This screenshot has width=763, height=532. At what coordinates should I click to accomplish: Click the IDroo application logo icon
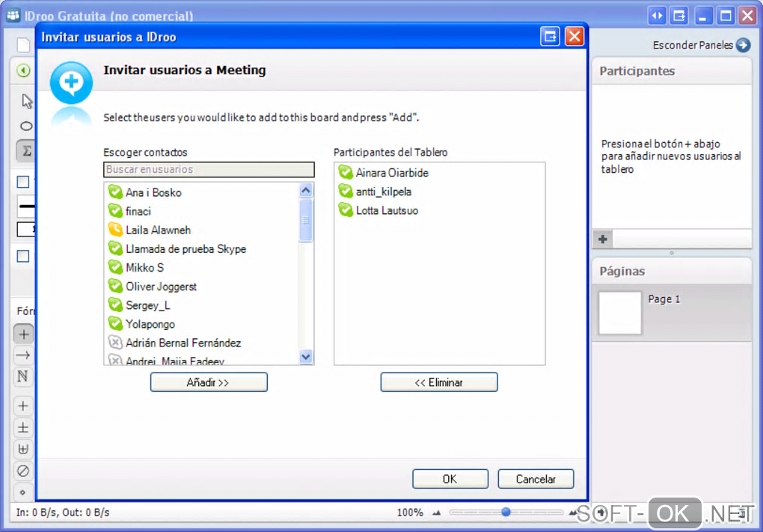(x=13, y=15)
